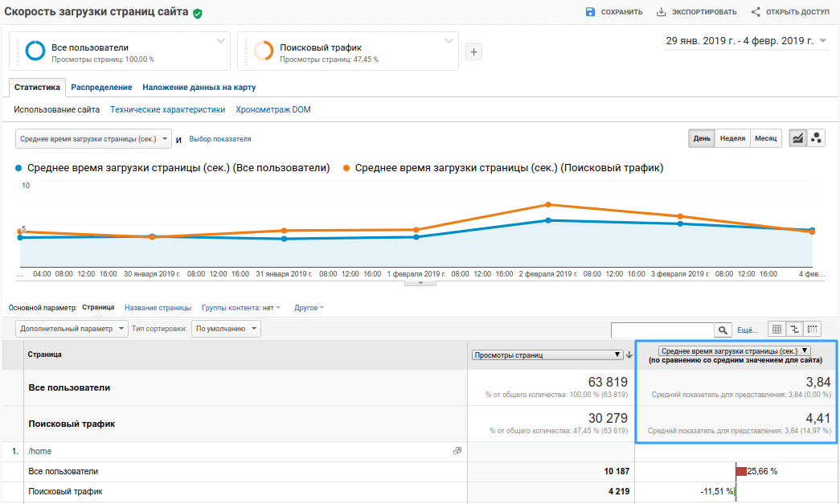Switch to the Статистика tab

coord(38,88)
